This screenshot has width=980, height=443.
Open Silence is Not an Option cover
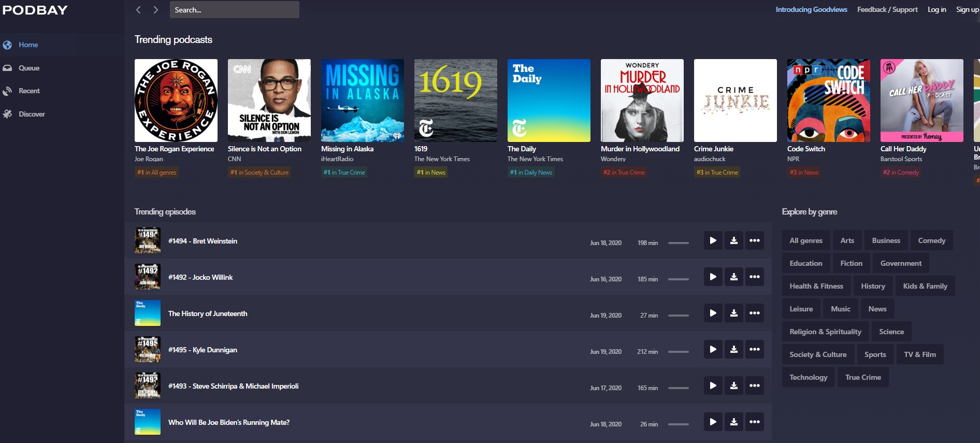[269, 101]
